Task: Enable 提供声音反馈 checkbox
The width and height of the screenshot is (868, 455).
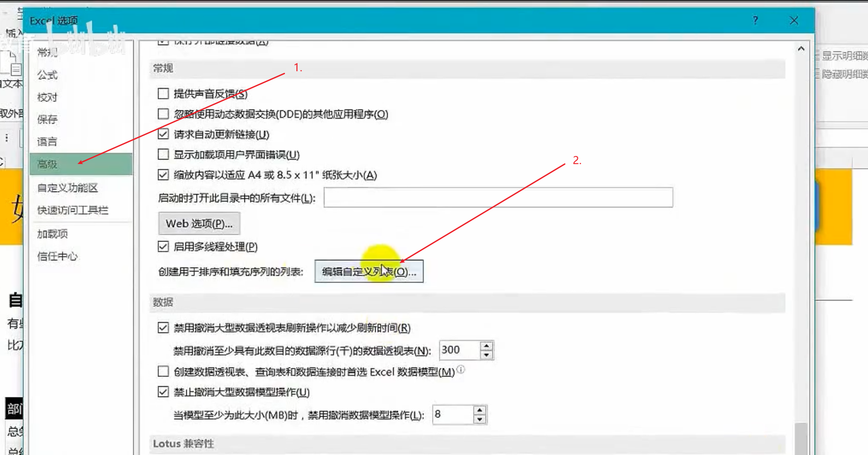Action: (163, 93)
